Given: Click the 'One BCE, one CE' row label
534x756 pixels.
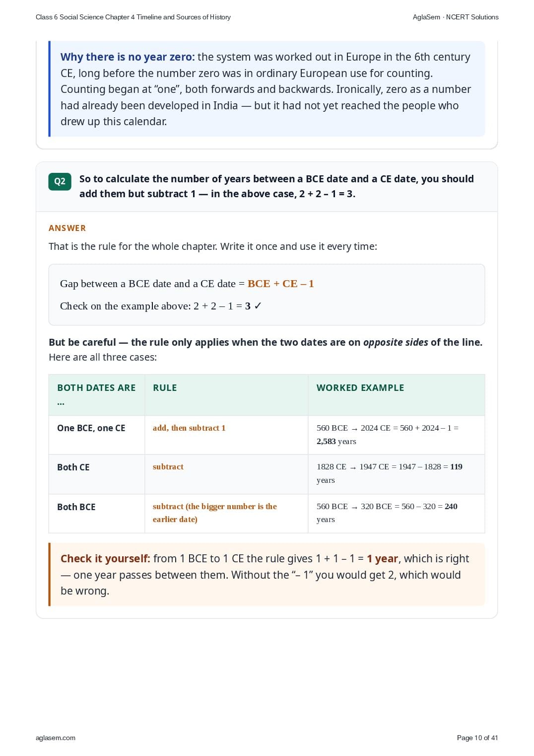Looking at the screenshot, I should pyautogui.click(x=91, y=428).
